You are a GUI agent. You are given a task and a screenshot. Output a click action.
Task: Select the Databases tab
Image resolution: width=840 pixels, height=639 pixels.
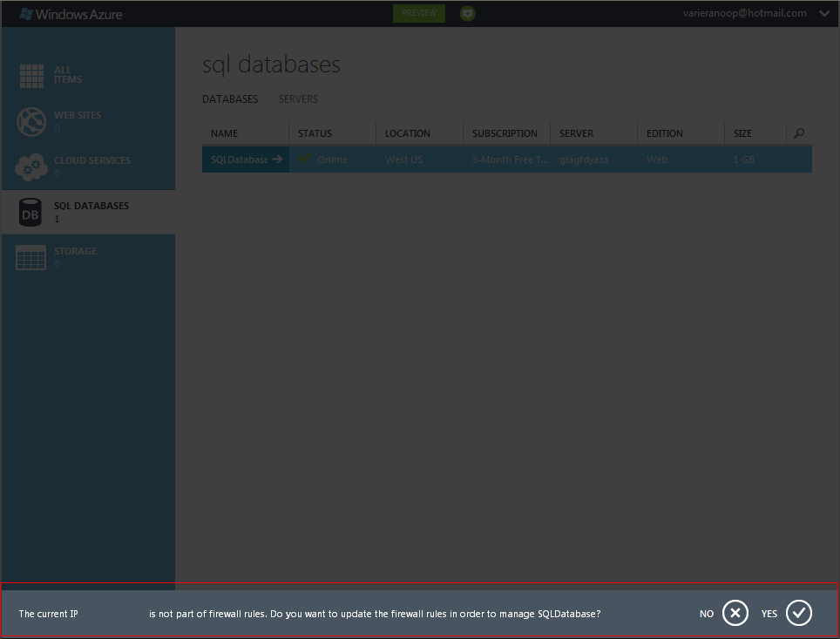230,99
